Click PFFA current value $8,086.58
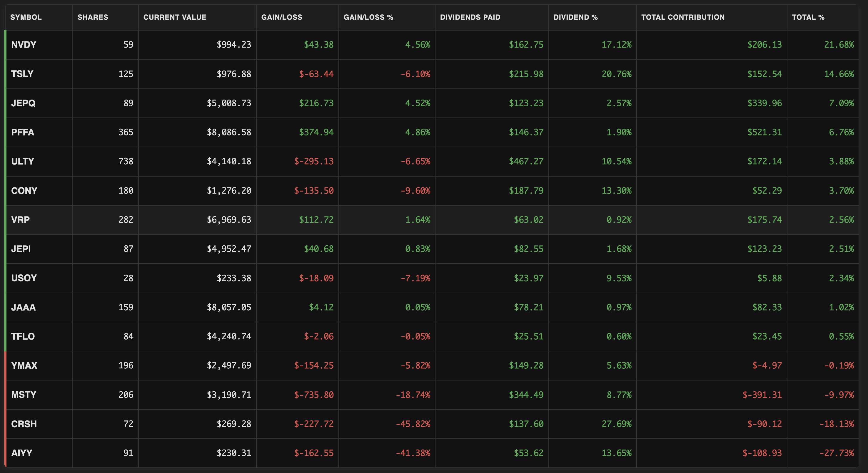The height and width of the screenshot is (473, 868). [x=229, y=132]
